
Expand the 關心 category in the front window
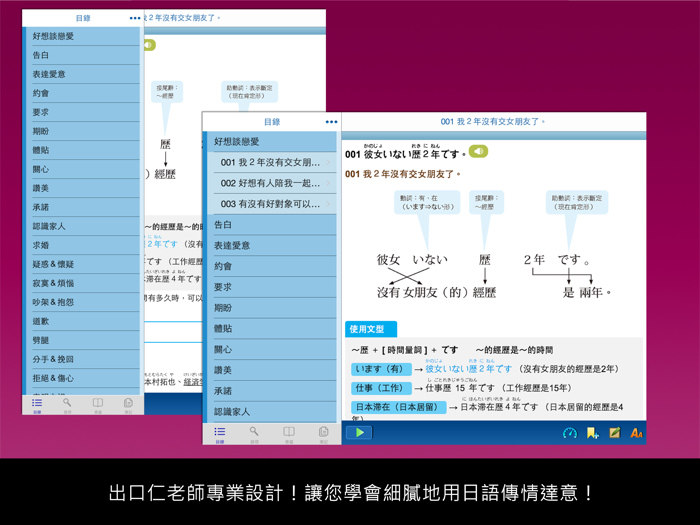pyautogui.click(x=272, y=350)
